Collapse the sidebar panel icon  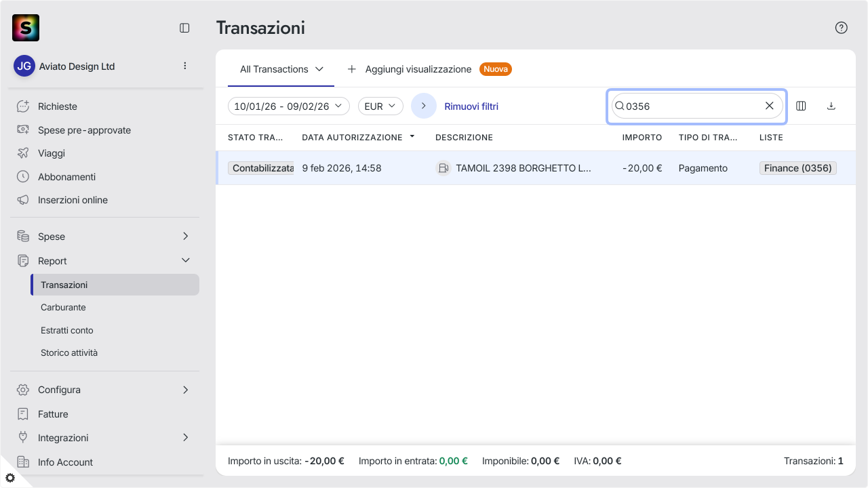click(184, 28)
